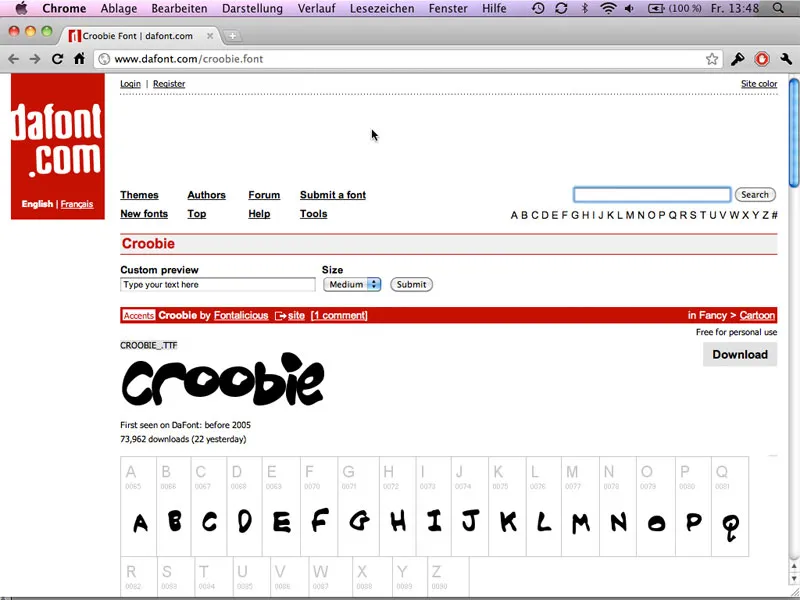The image size is (800, 600).
Task: Open the Site color link
Action: pyautogui.click(x=759, y=84)
